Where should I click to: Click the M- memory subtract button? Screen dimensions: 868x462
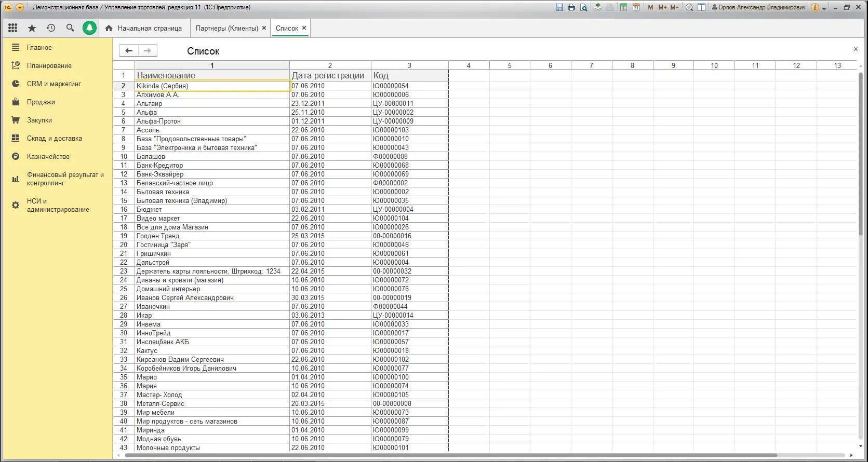(674, 7)
